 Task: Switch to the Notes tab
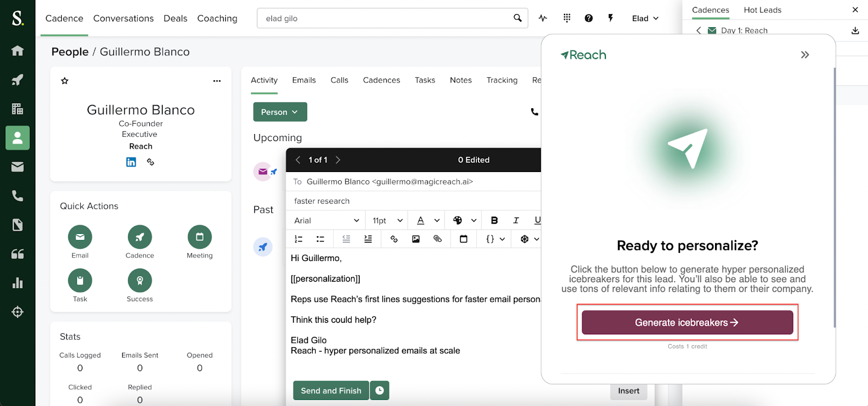pos(461,80)
